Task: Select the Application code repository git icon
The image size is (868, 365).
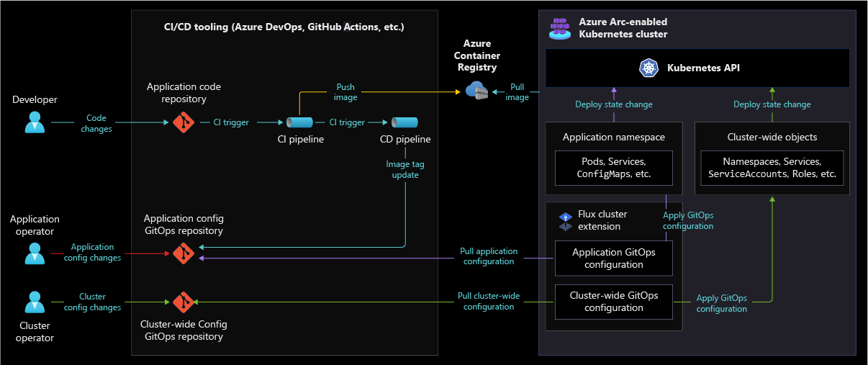Action: 184,122
